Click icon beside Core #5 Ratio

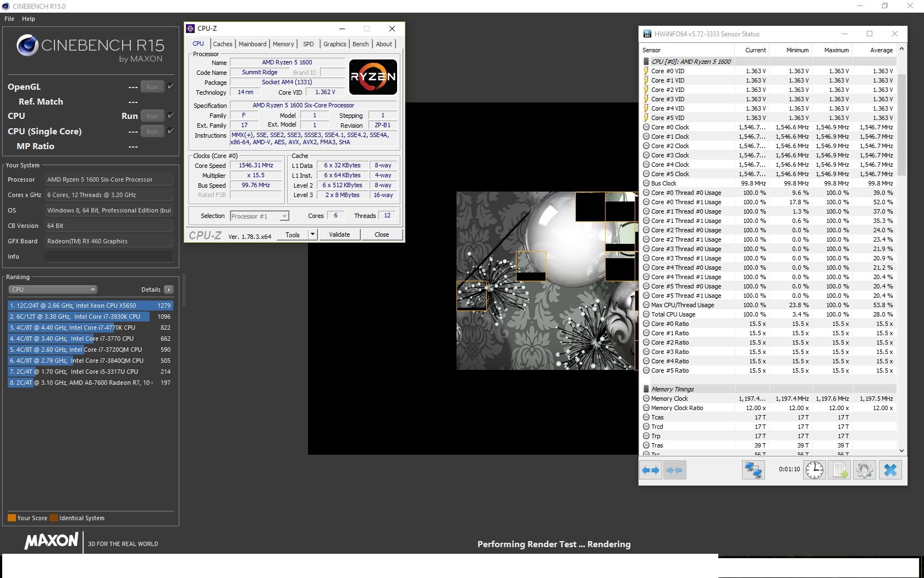[x=646, y=370]
